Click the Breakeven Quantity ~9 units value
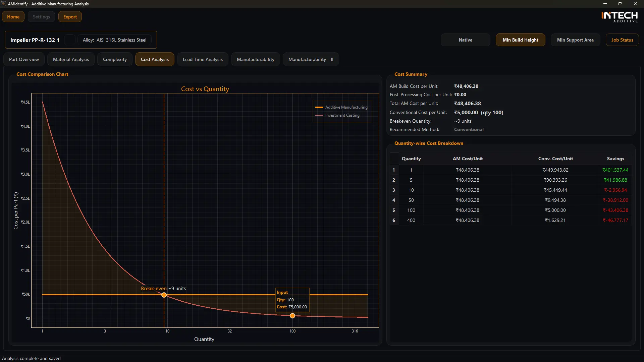644x362 pixels. (463, 121)
